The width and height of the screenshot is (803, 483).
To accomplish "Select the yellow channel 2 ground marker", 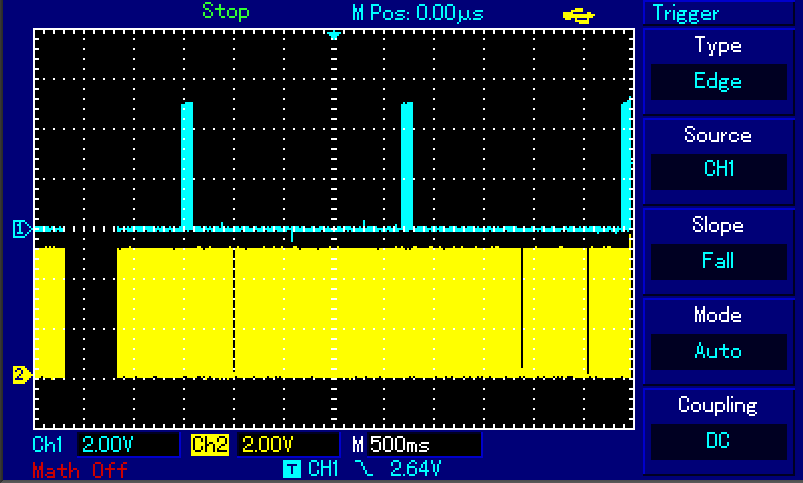I will (x=22, y=375).
